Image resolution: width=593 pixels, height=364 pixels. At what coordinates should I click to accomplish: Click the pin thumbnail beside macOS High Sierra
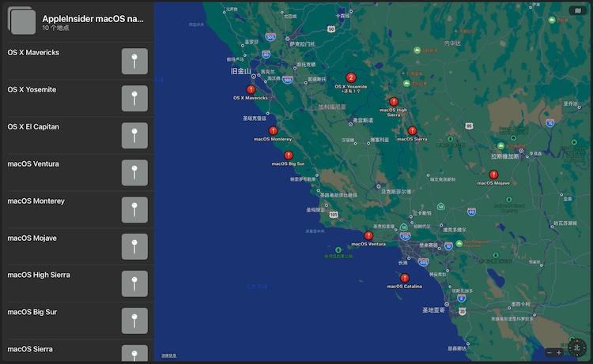[x=134, y=283]
